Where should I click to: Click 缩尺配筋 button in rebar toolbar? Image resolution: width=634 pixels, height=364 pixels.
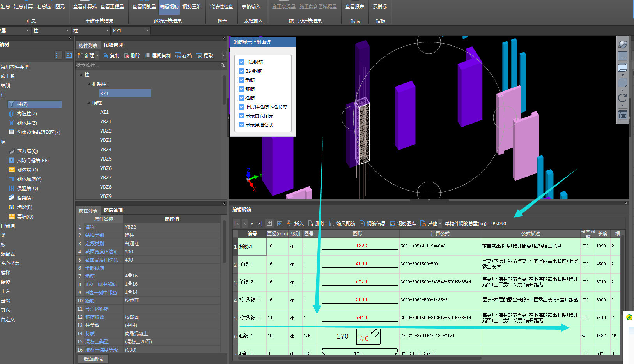342,223
